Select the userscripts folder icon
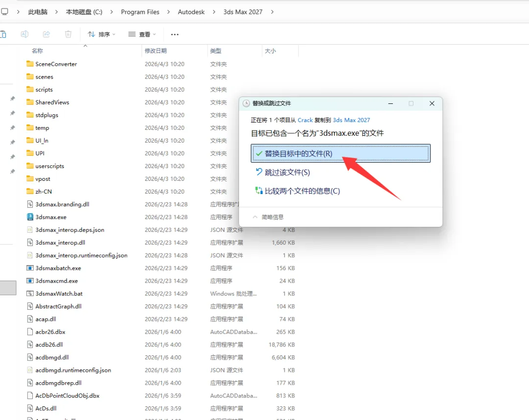Screen dimensions: 529x420 (30, 166)
